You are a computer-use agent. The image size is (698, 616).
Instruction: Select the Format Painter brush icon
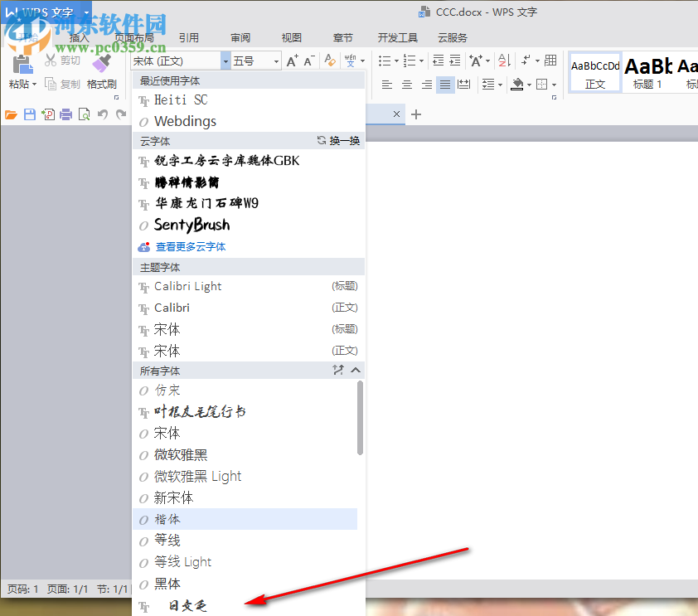[101, 63]
